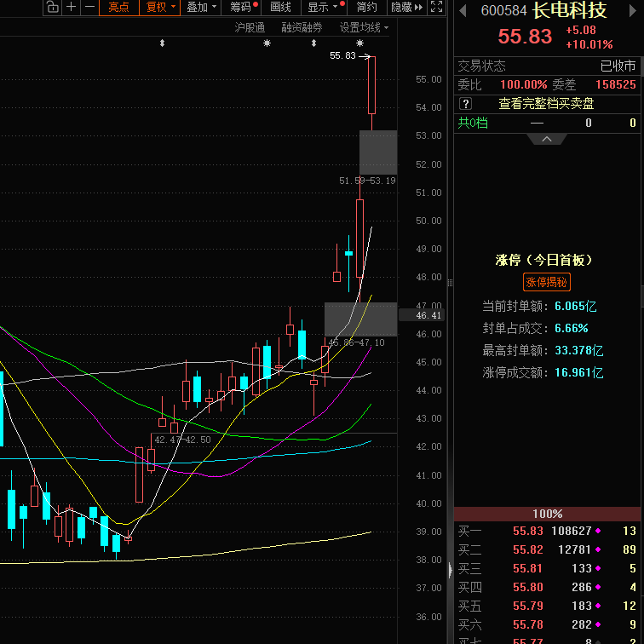Click the stock code 600584
The width and height of the screenshot is (644, 644).
pos(504,11)
